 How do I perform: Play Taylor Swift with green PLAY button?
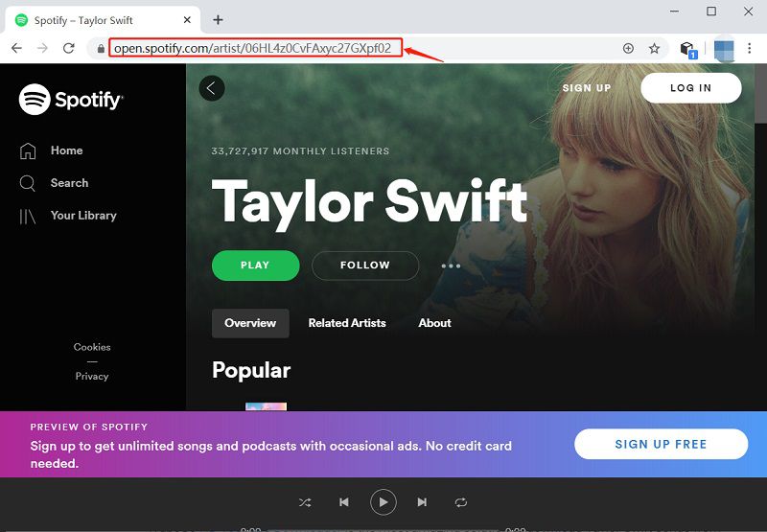click(255, 266)
